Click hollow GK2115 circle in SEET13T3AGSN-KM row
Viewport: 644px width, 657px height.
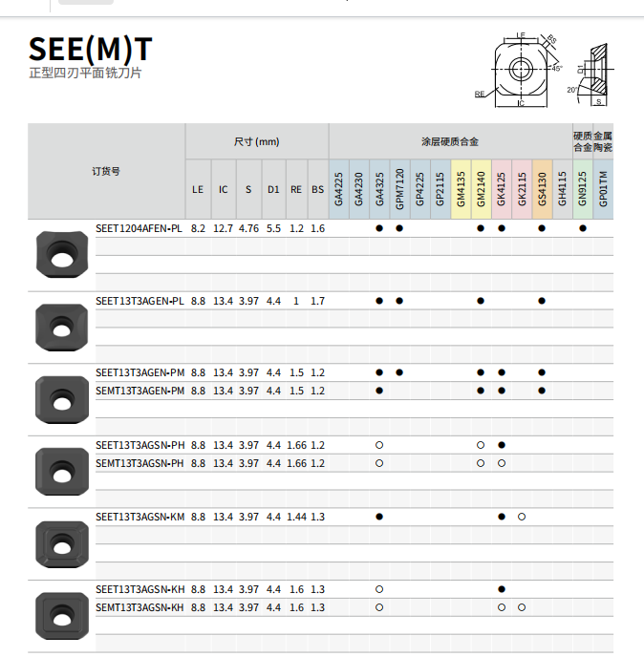[x=522, y=517]
